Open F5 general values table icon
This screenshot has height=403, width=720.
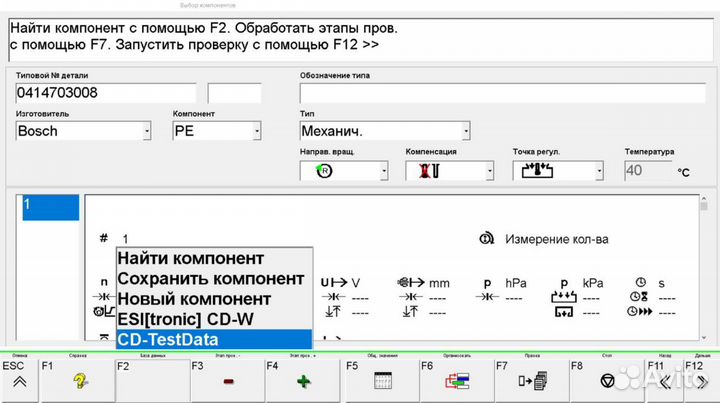382,380
